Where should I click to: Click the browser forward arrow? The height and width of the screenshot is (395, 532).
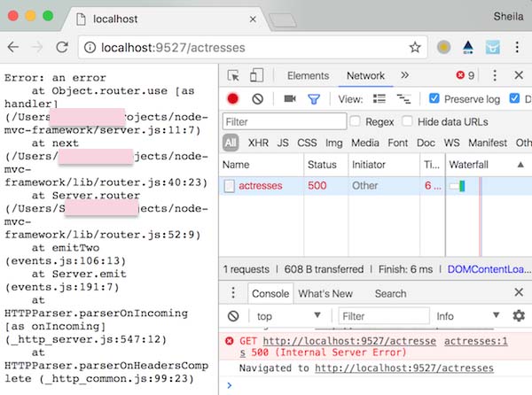point(37,47)
